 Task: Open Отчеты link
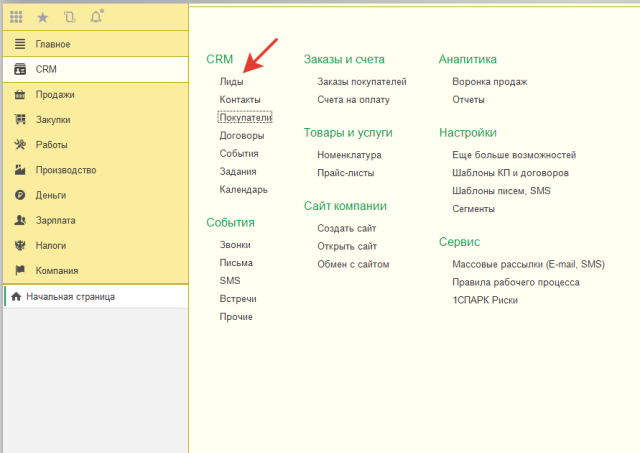coord(468,100)
